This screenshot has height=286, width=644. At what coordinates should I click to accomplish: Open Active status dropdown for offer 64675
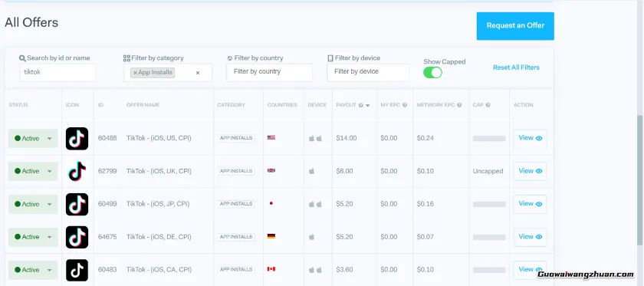[33, 237]
